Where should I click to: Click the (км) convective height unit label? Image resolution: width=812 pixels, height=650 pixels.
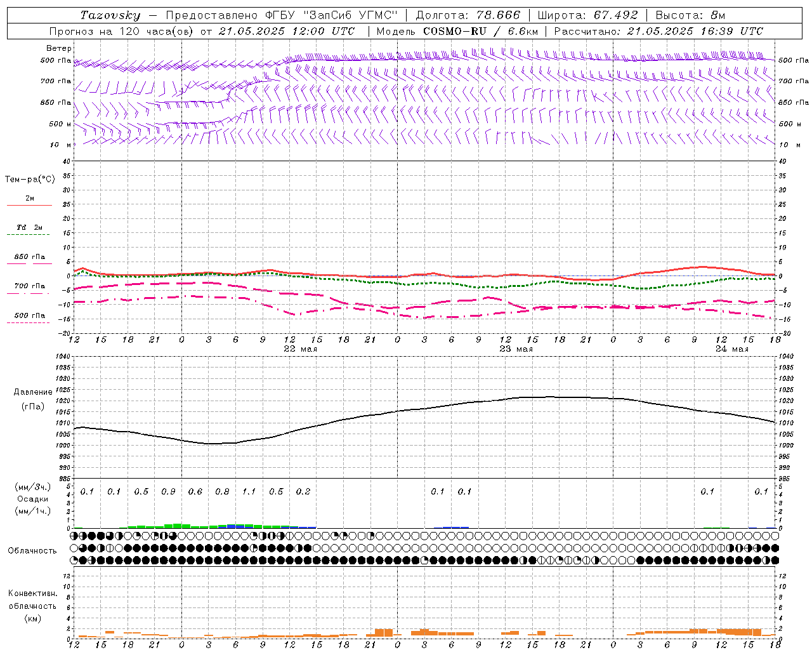pyautogui.click(x=32, y=618)
